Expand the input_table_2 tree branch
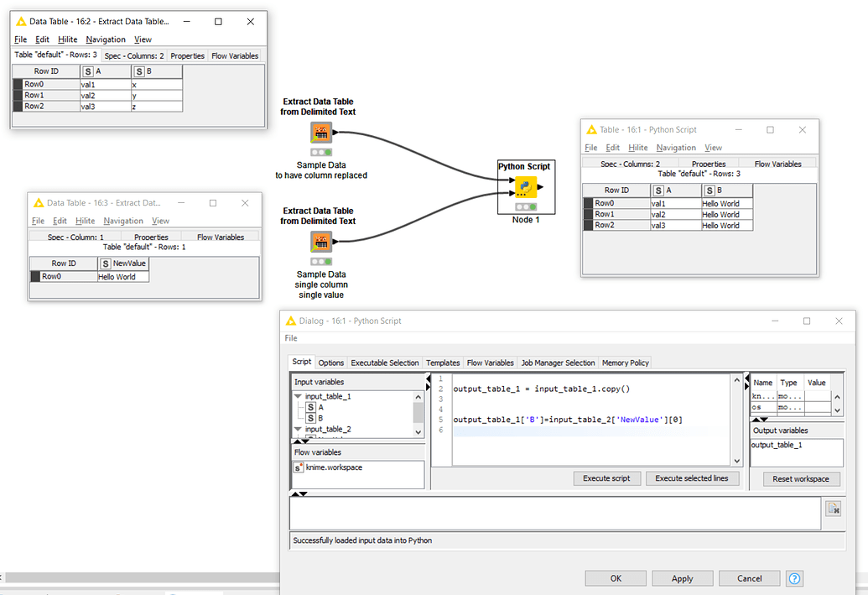The image size is (868, 595). pos(299,428)
